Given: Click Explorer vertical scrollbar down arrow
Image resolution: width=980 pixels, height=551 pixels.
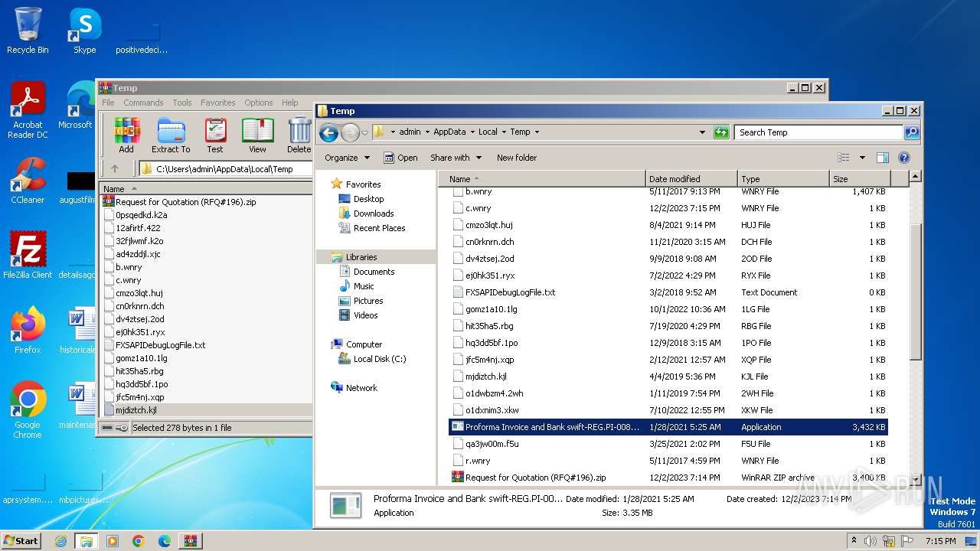Looking at the screenshot, I should tap(915, 479).
